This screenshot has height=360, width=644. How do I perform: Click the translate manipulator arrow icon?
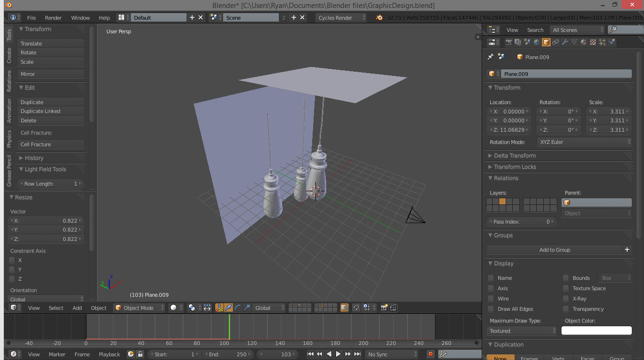(x=228, y=307)
